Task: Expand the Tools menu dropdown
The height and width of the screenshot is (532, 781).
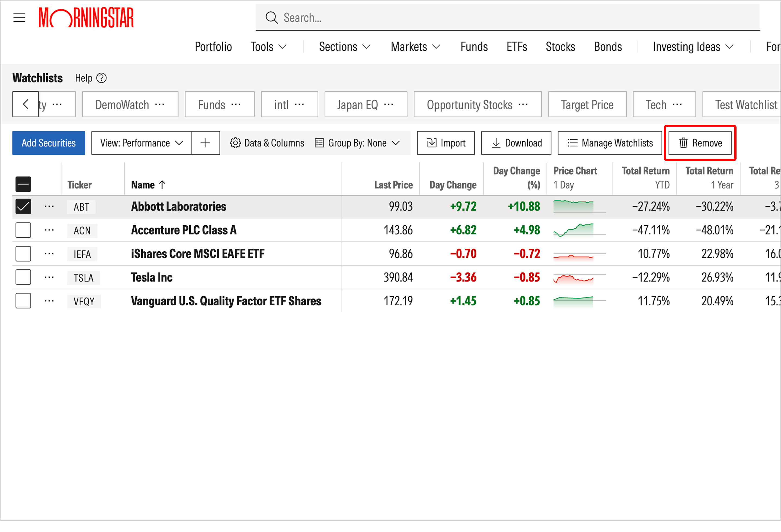Action: point(268,47)
